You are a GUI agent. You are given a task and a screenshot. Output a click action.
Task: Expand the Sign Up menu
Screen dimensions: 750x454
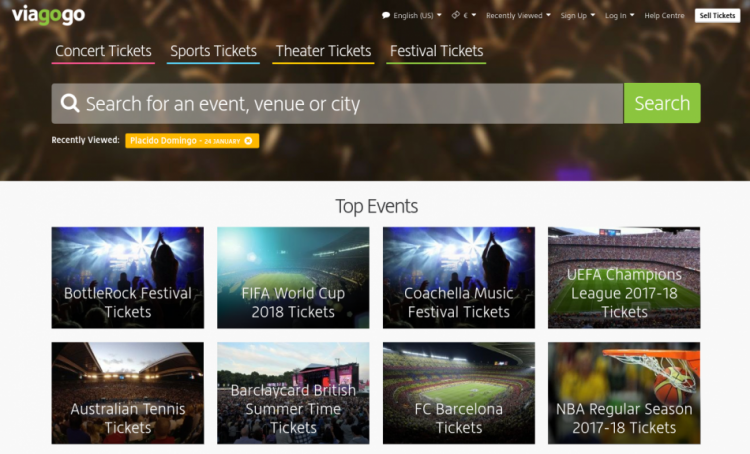click(x=577, y=16)
